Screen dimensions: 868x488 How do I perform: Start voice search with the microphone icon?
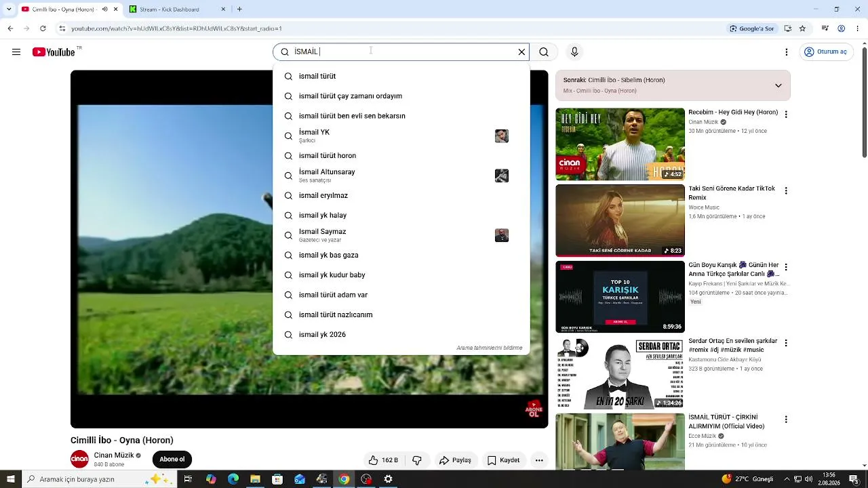(574, 52)
